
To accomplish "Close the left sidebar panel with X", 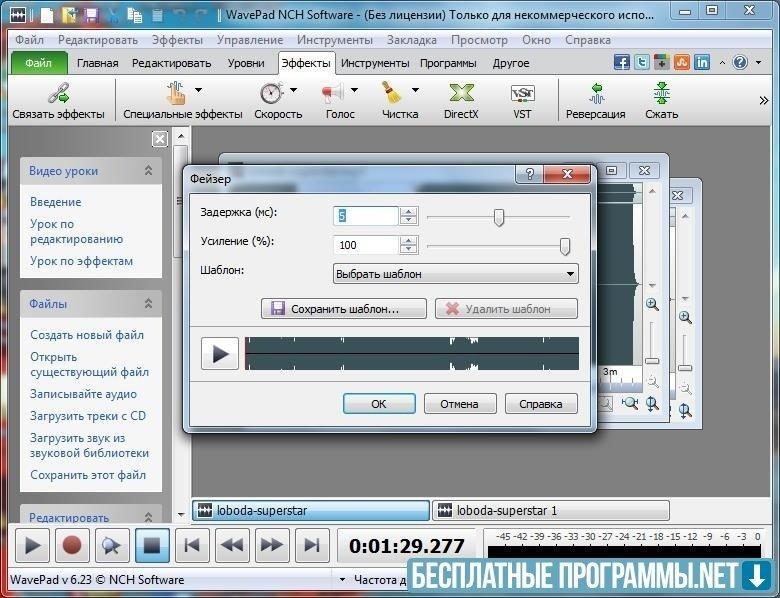I will 160,139.
